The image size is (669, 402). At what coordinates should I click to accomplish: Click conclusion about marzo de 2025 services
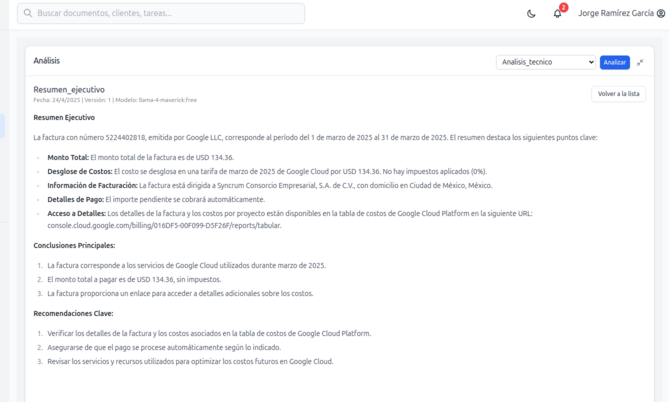(x=186, y=265)
